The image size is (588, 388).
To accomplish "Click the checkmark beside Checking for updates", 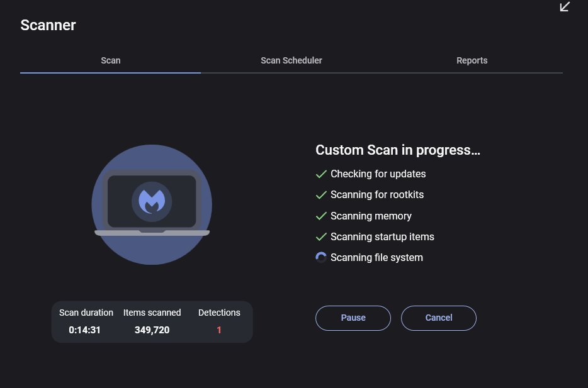I will (321, 174).
